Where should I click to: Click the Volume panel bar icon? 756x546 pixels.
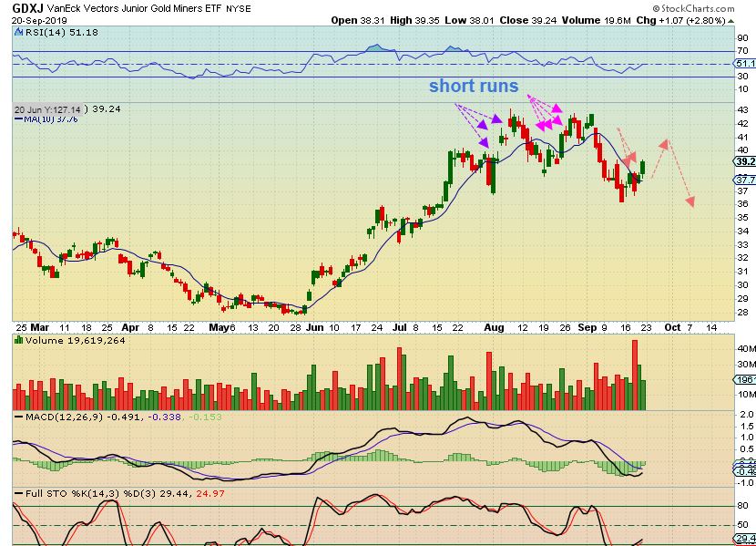(x=19, y=340)
